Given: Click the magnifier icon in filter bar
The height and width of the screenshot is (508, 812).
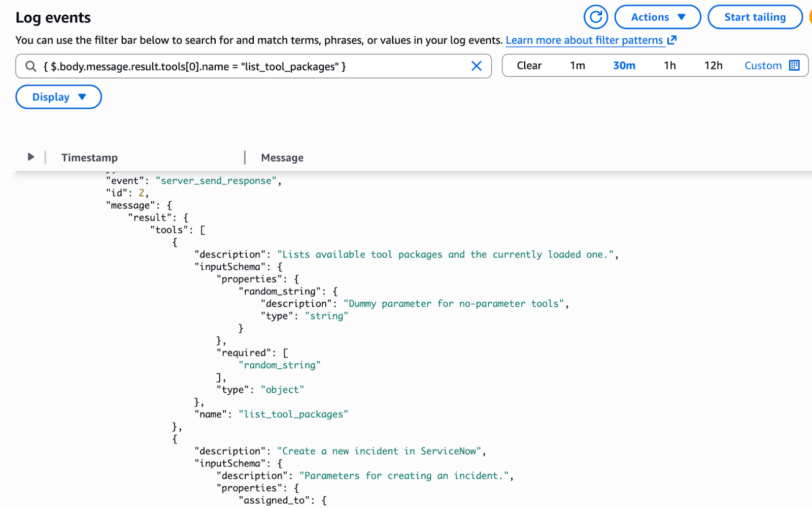Looking at the screenshot, I should [x=31, y=67].
